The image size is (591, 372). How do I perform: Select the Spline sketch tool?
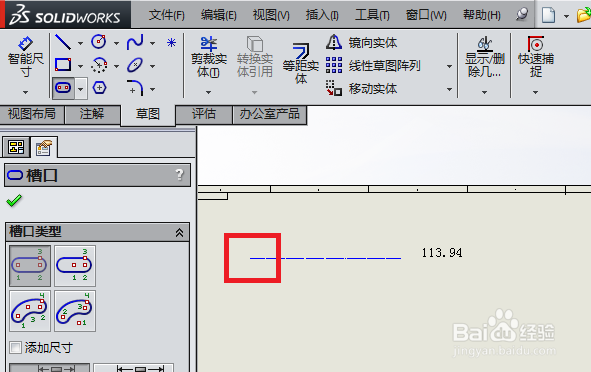[x=135, y=42]
